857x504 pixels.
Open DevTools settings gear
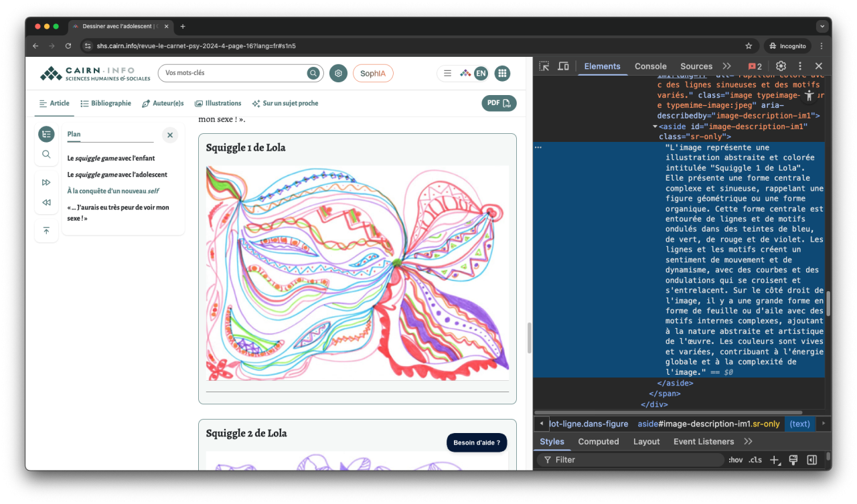[781, 66]
